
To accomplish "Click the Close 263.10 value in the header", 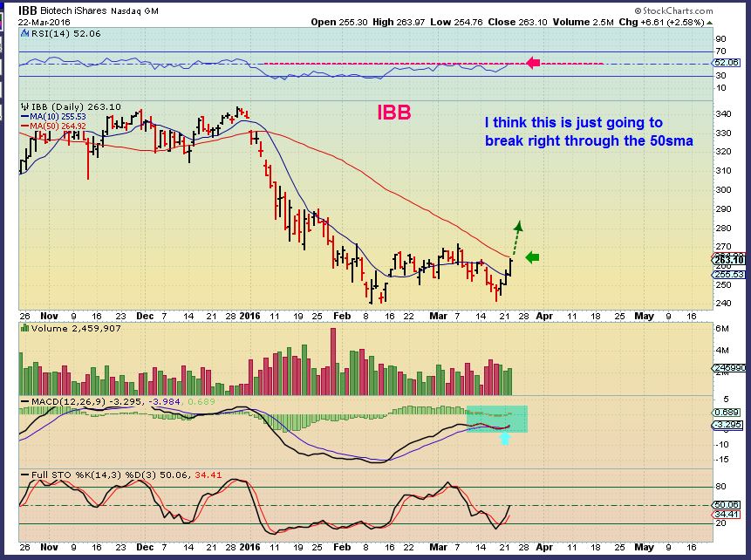I will pyautogui.click(x=518, y=22).
